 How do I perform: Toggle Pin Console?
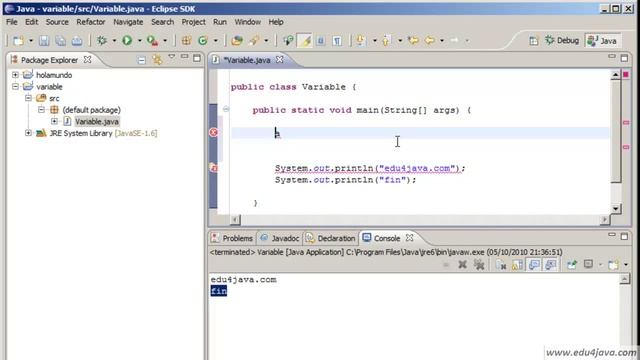tap(571, 264)
